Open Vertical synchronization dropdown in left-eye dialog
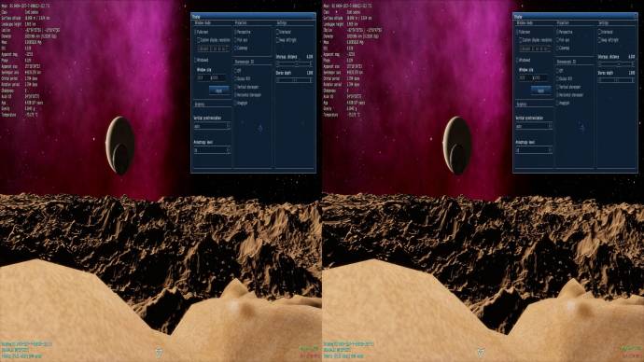 click(213, 126)
